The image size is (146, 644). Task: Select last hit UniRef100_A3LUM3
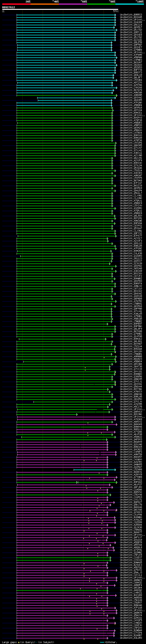131,638
